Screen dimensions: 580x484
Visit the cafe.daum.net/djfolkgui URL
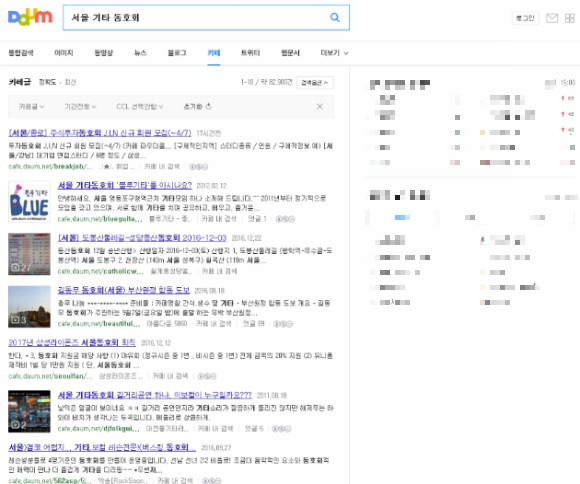[x=99, y=429]
